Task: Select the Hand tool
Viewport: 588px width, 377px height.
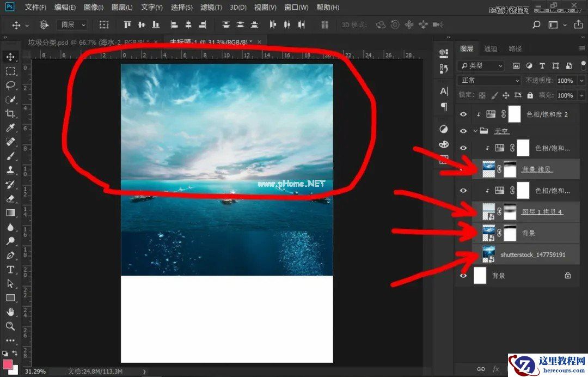Action: 10,312
